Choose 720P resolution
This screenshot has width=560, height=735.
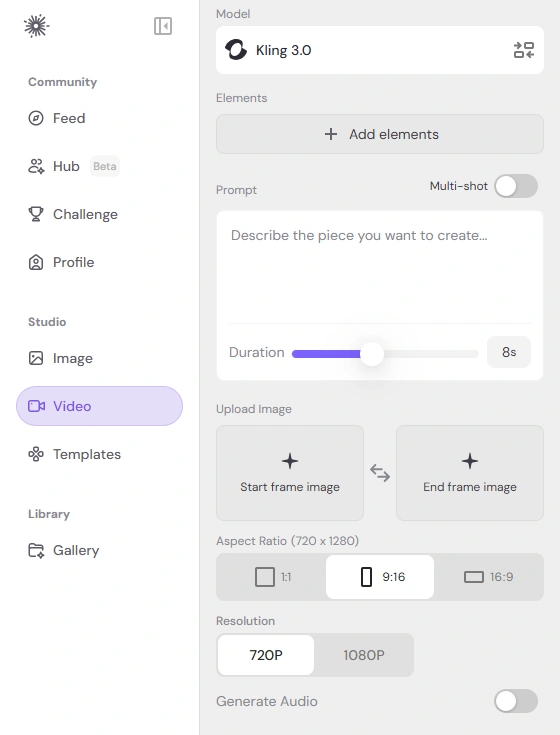pyautogui.click(x=266, y=655)
